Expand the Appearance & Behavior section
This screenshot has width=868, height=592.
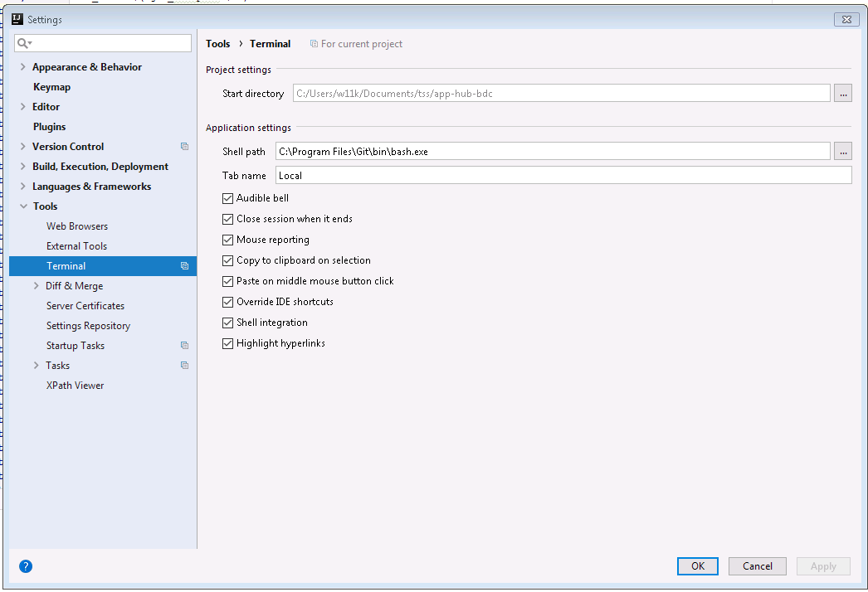pyautogui.click(x=23, y=67)
